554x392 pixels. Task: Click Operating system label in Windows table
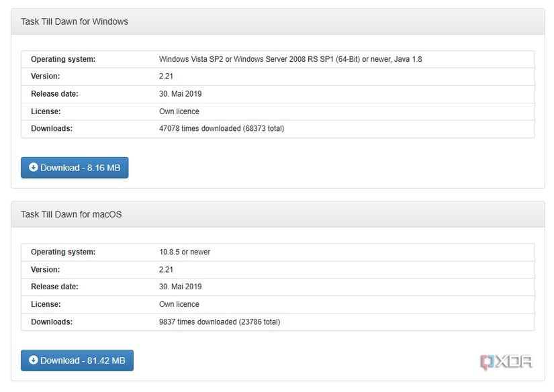(63, 59)
